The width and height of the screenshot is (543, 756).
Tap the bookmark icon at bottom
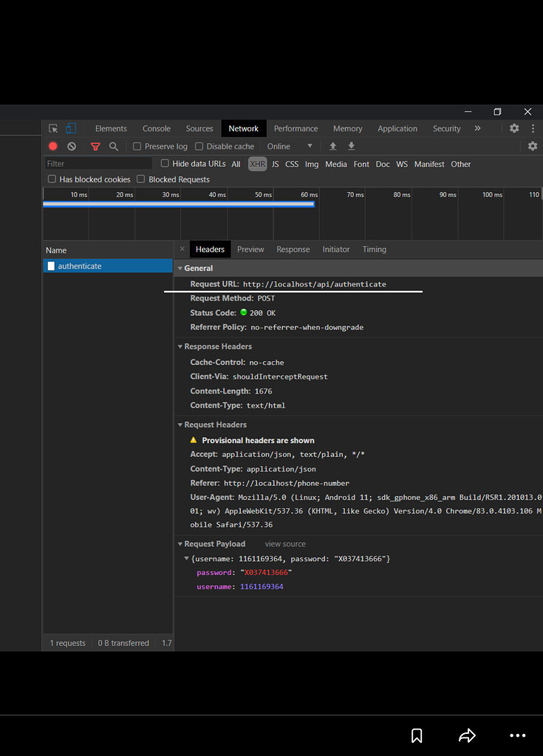pyautogui.click(x=417, y=735)
